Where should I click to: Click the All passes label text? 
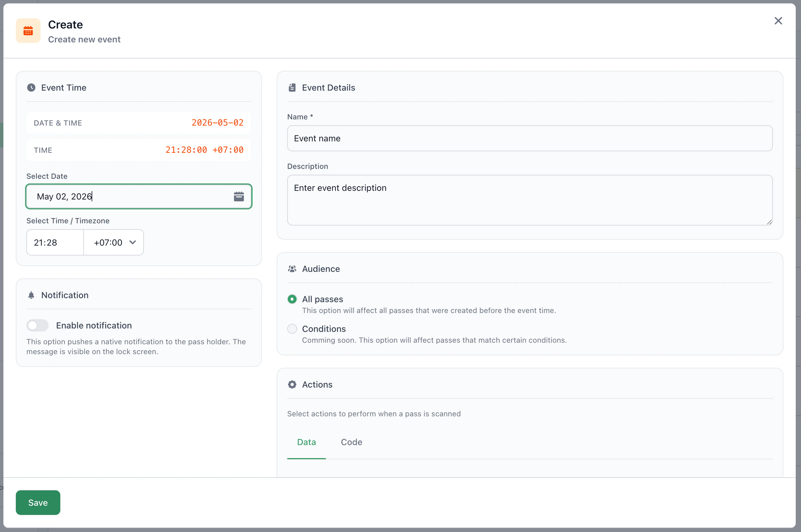[323, 299]
